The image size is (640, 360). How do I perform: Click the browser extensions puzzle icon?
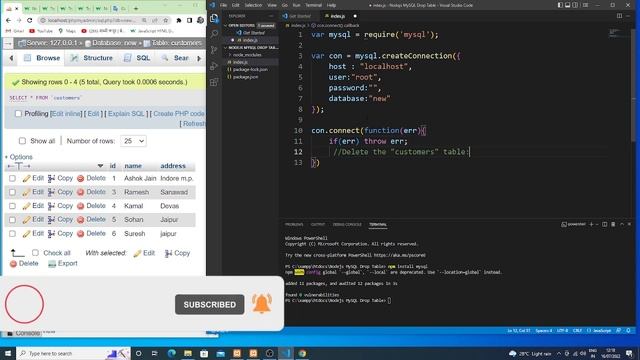(x=179, y=20)
